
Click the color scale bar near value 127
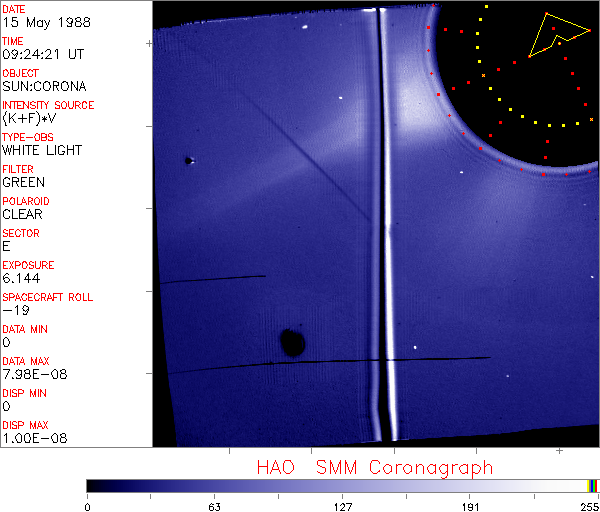(x=342, y=486)
